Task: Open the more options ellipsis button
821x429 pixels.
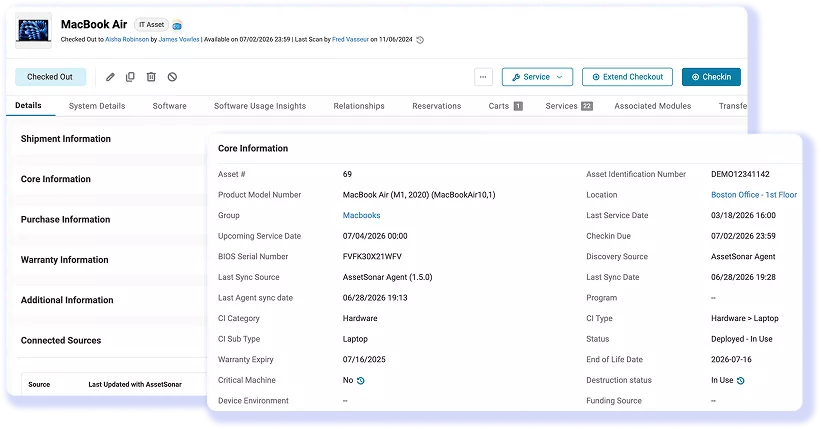Action: click(x=483, y=77)
